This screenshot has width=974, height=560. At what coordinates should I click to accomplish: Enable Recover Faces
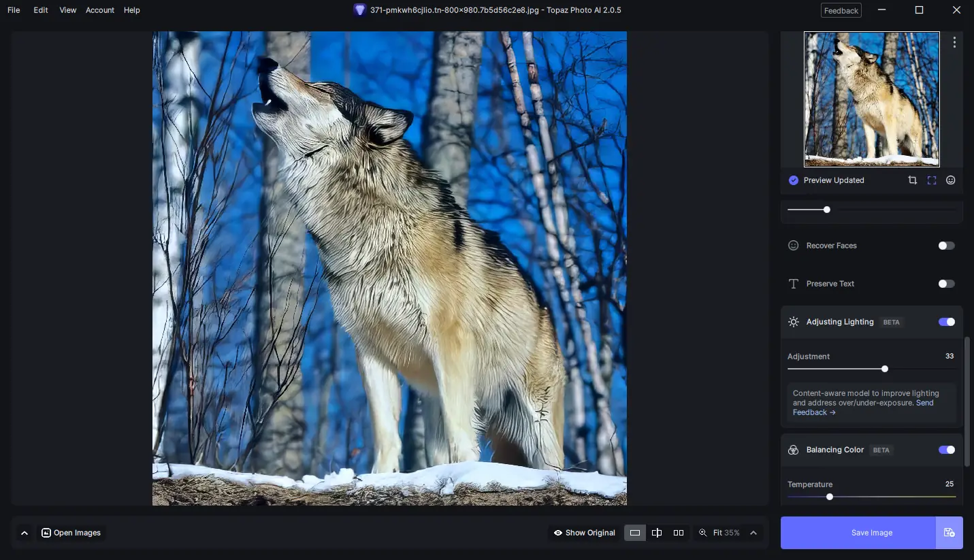coord(946,246)
